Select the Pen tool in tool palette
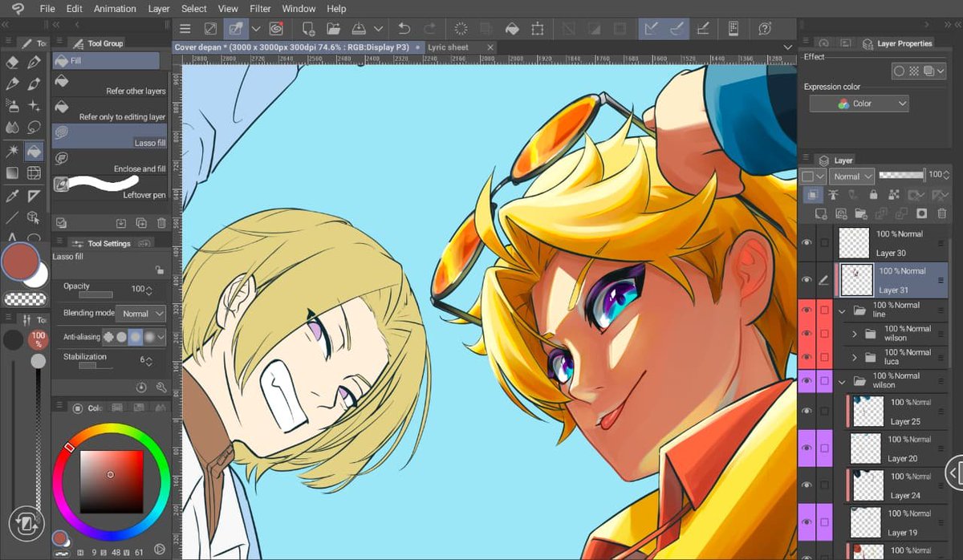 coord(35,62)
